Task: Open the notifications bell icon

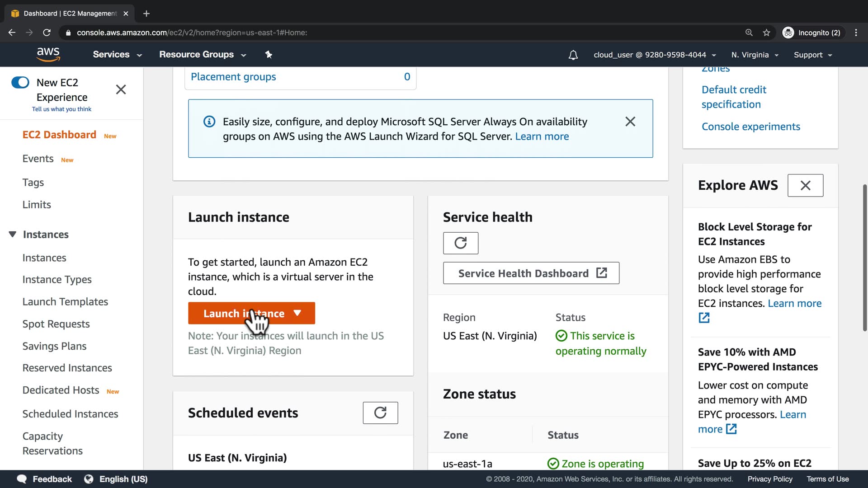Action: click(x=573, y=55)
